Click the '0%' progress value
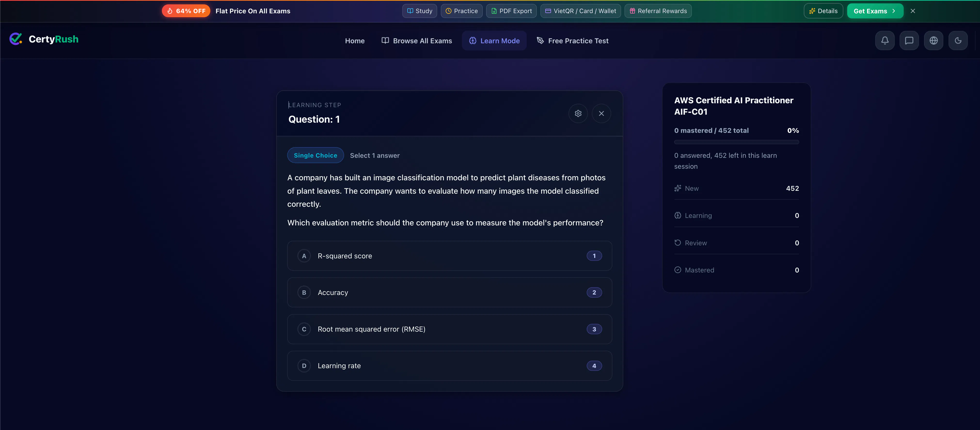This screenshot has width=980, height=430. click(x=793, y=130)
